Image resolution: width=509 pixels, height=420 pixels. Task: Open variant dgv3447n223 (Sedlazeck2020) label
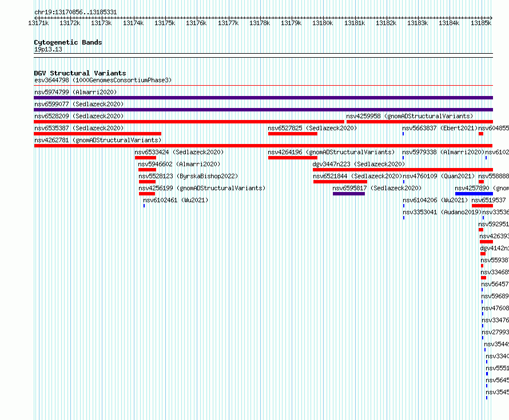click(359, 164)
